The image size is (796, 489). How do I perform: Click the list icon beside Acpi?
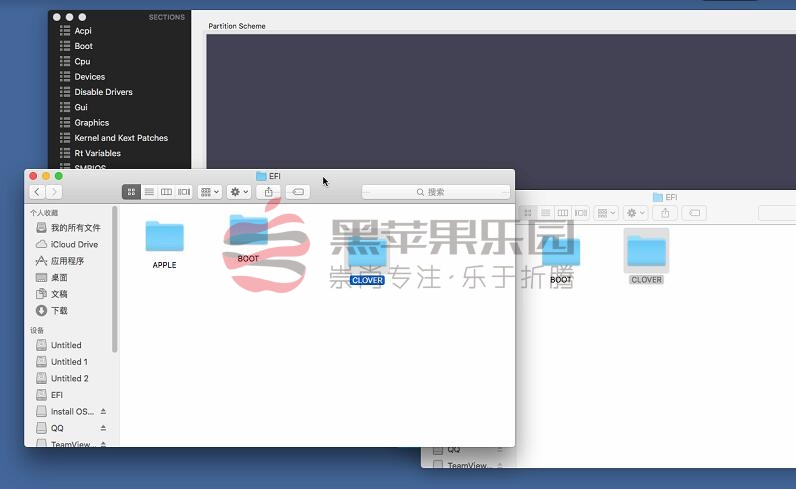pyautogui.click(x=65, y=30)
